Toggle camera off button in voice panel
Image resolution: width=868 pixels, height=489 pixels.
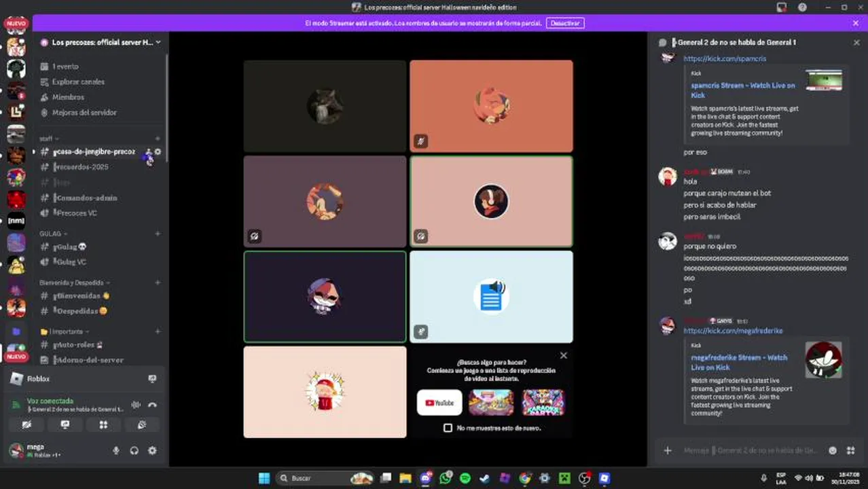pos(26,424)
